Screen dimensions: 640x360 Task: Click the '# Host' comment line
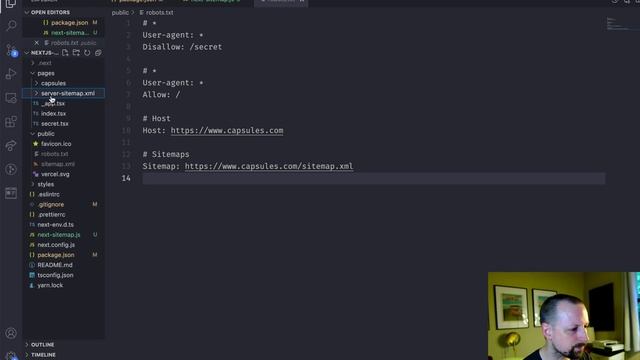pos(156,118)
